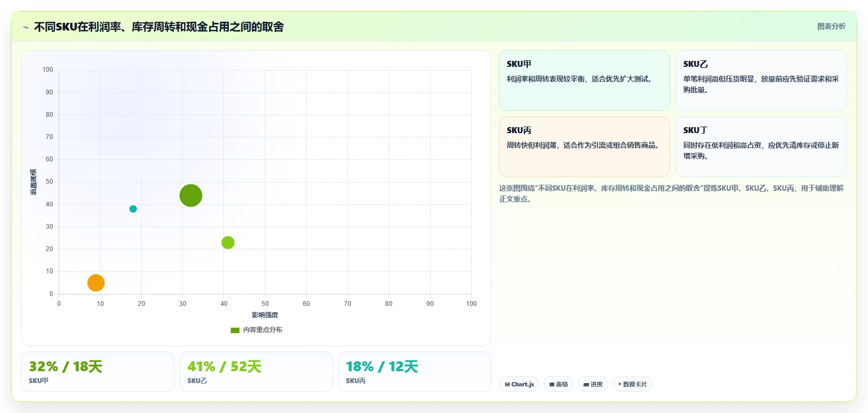Click the SKU甲 label under 32% / 18天
The image size is (868, 413).
pos(39,381)
